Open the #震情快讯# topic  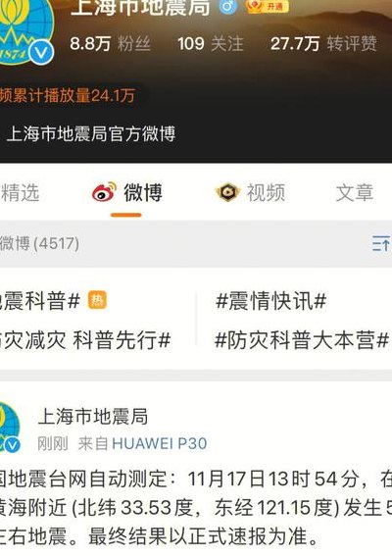tap(271, 301)
